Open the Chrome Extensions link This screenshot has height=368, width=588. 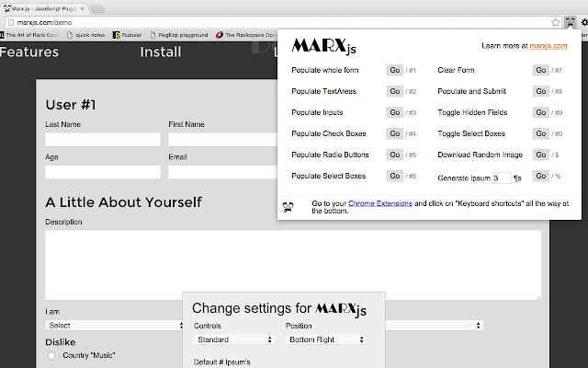click(380, 203)
